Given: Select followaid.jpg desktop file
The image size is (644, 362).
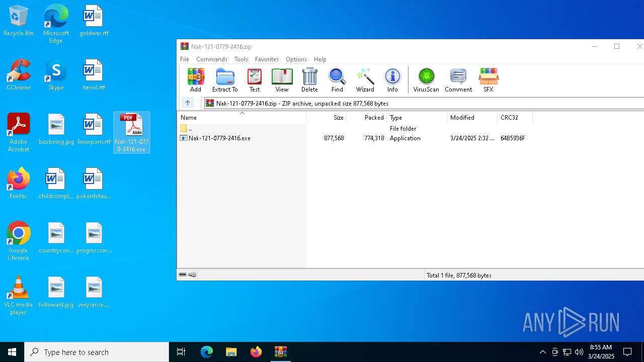Looking at the screenshot, I should 56,292.
